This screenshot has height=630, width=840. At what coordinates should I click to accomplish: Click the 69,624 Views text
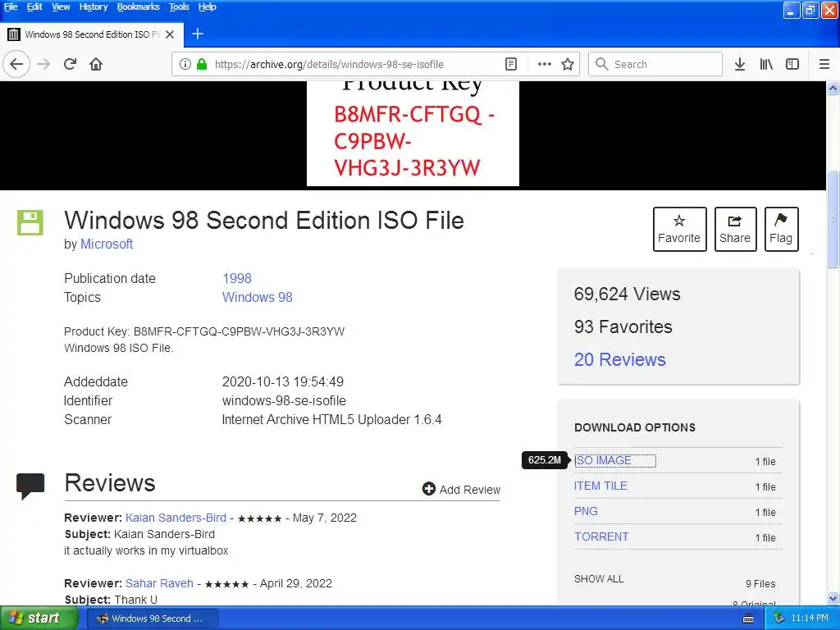[628, 294]
